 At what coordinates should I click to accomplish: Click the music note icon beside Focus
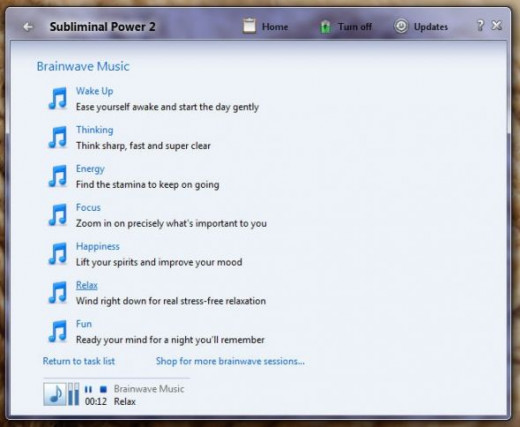pos(58,215)
